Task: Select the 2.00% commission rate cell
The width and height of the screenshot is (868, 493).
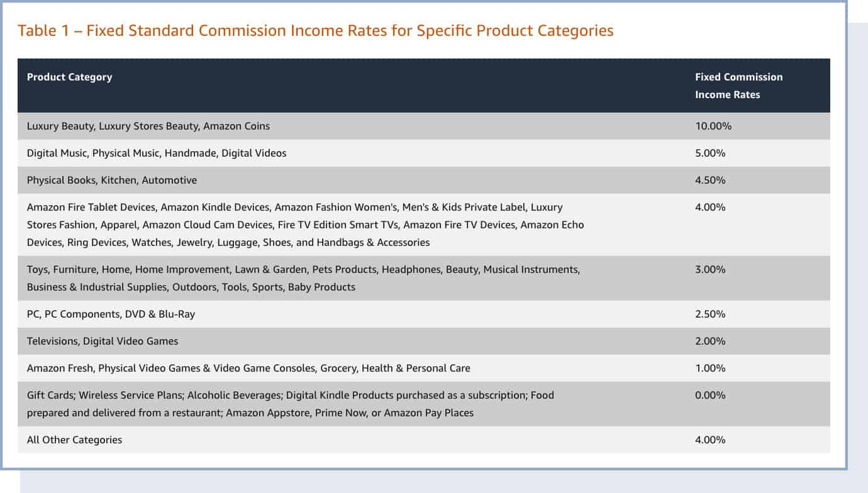Action: 709,341
